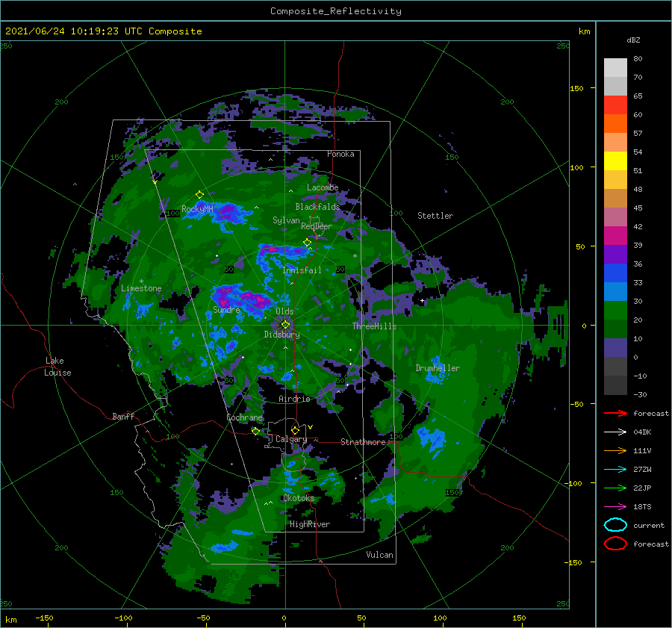Viewport: 672px width, 628px height.
Task: Click the Stettler city label
Action: [x=435, y=216]
